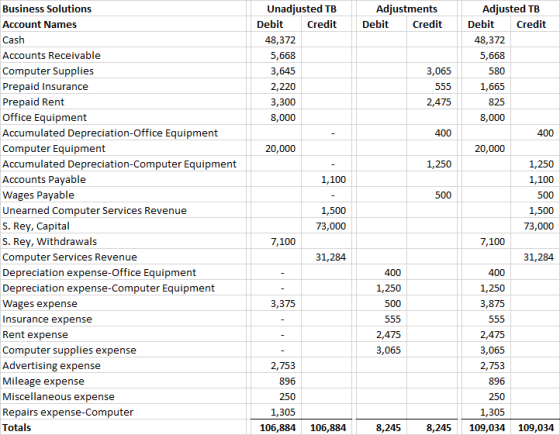This screenshot has width=560, height=435.
Task: Click the S. Rey, Capital label
Action: [x=36, y=226]
